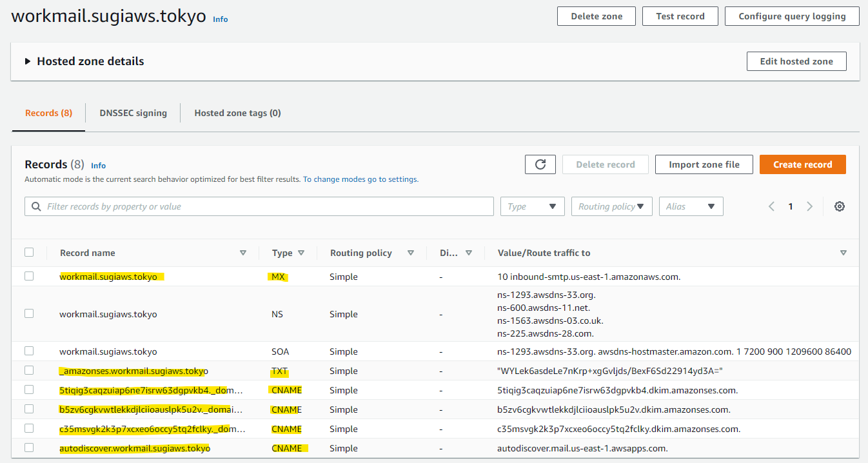Sort by Record name column arrow
Screen dimensions: 868x463
243,253
